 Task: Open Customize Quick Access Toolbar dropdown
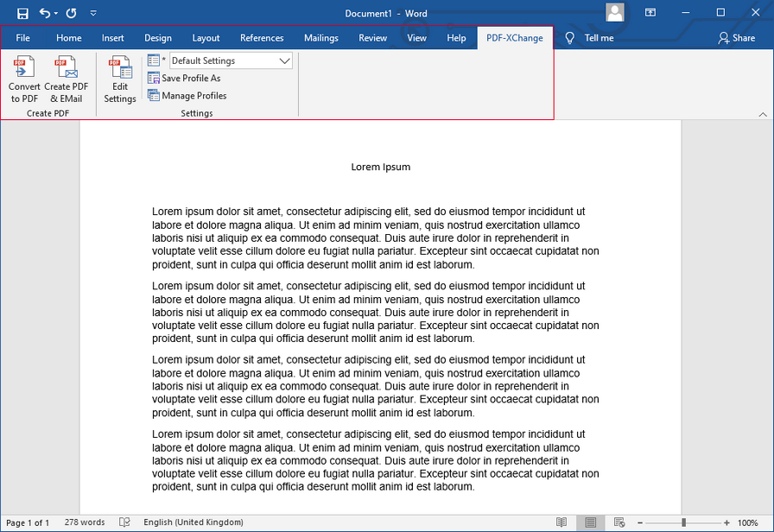tap(93, 13)
